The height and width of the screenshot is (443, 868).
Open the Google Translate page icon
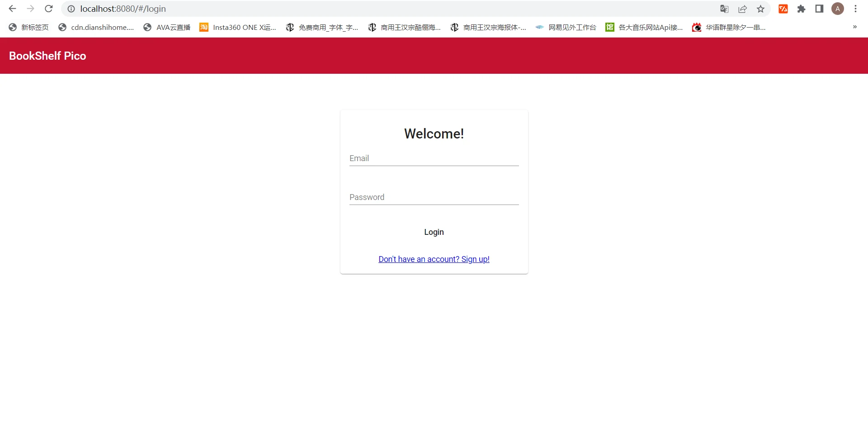pyautogui.click(x=724, y=9)
